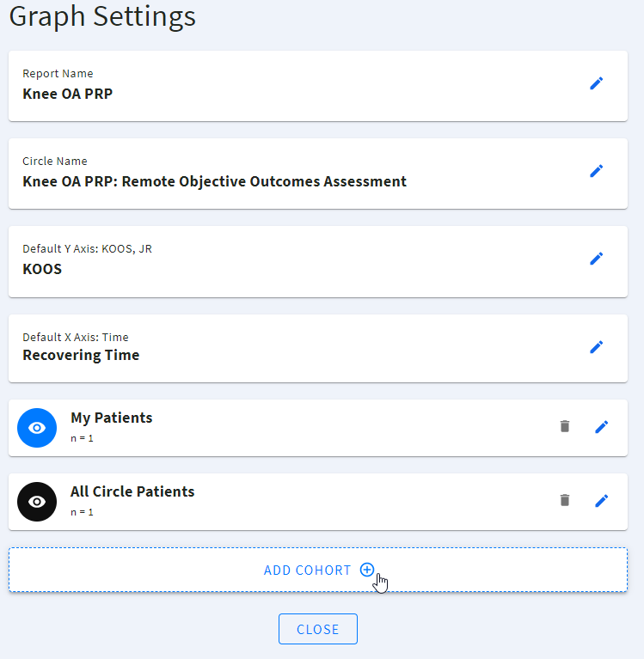644x659 pixels.
Task: Select the Circle Name card text
Action: 214,181
